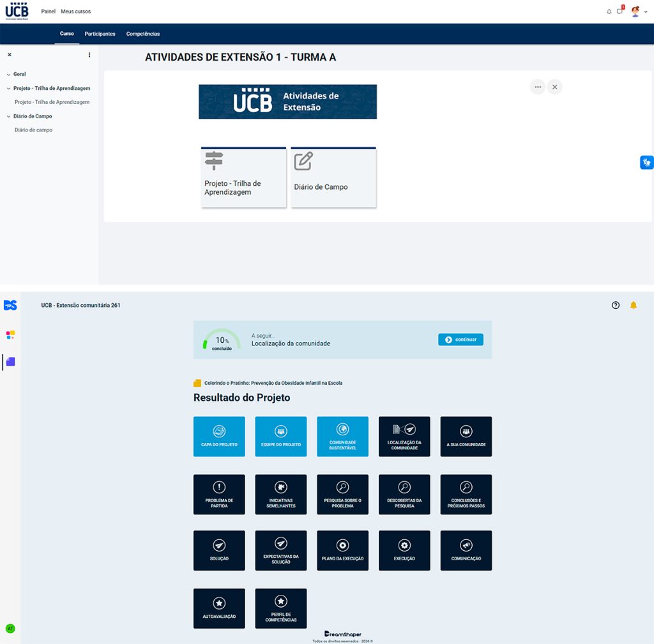Image resolution: width=654 pixels, height=644 pixels.
Task: Switch to the Competências tab
Action: pyautogui.click(x=143, y=34)
